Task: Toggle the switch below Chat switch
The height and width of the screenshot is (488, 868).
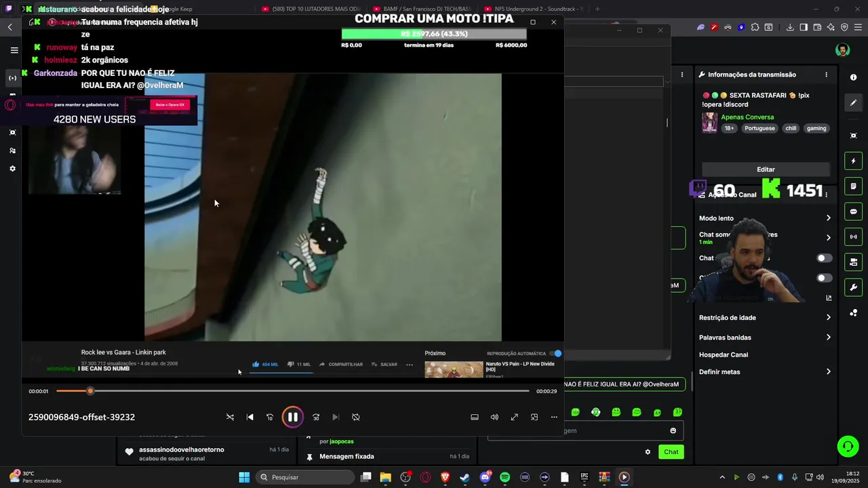Action: (824, 278)
